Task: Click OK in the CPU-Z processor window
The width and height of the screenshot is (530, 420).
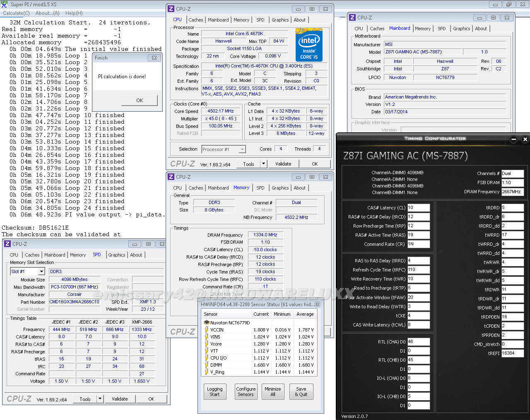Action: pos(315,164)
